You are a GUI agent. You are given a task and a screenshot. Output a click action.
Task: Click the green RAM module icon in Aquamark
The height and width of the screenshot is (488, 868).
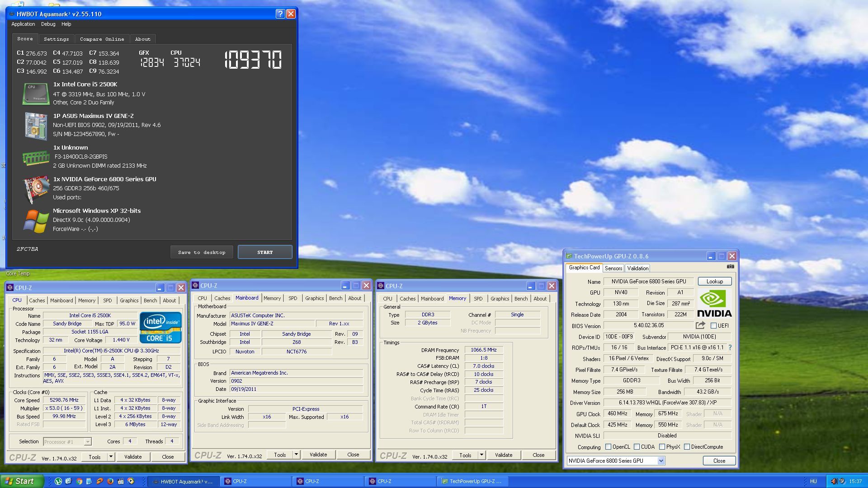[36, 158]
